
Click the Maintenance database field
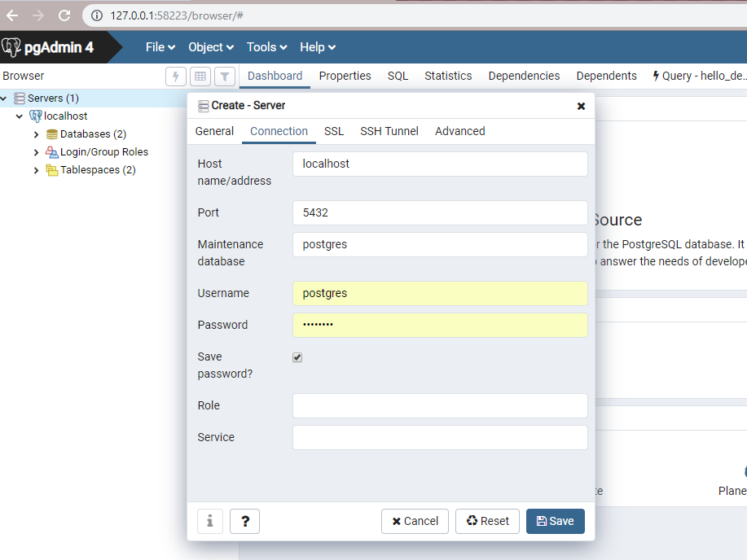click(440, 244)
